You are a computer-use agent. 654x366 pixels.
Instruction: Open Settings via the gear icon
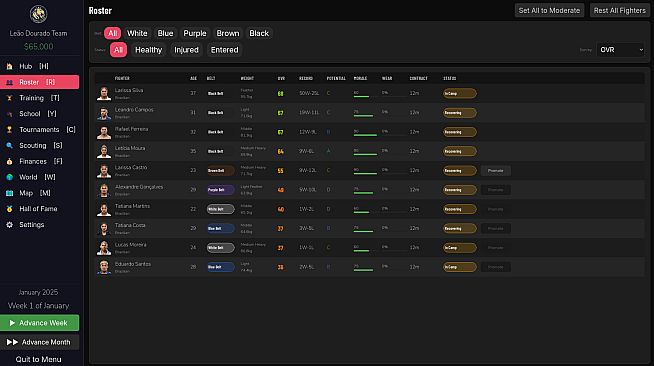pyautogui.click(x=10, y=225)
